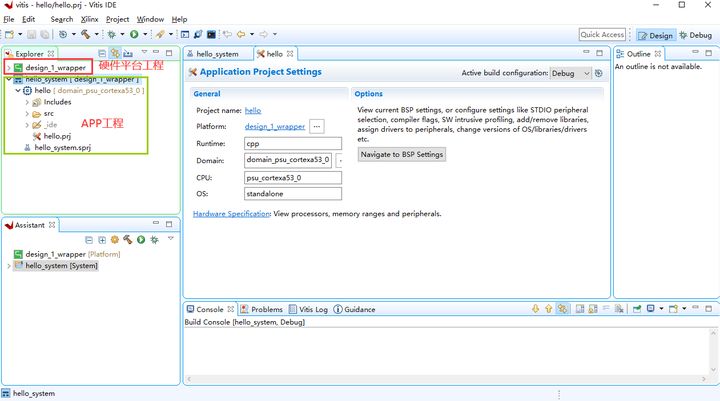720x401 pixels.
Task: Expand the design_1_wrapper project node
Action: pyautogui.click(x=8, y=68)
